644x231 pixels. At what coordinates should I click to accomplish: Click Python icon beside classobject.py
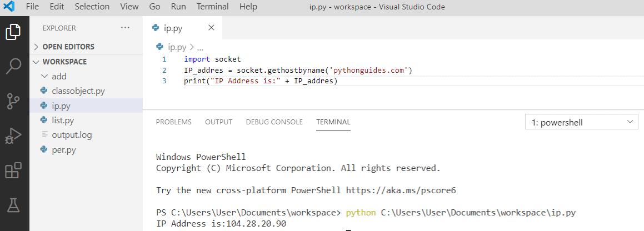pyautogui.click(x=43, y=91)
